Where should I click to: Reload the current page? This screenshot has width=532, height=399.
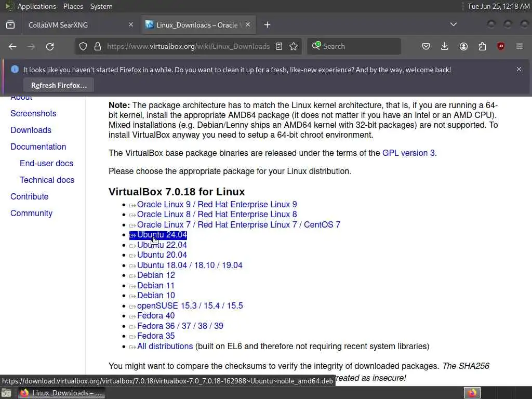(x=50, y=46)
